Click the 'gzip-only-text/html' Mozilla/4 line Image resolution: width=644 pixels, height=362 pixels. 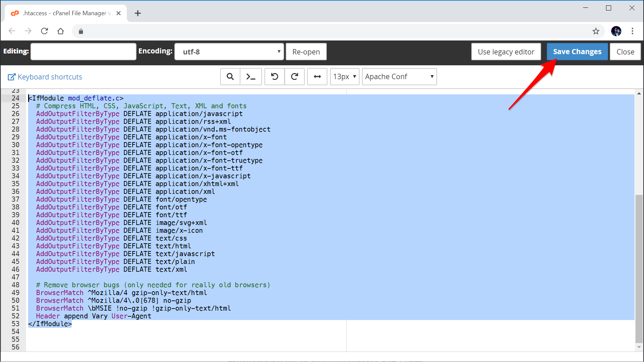[122, 293]
